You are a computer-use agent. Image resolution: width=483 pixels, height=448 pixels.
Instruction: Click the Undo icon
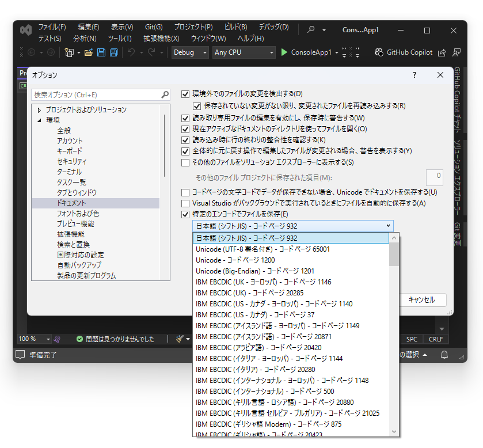tap(131, 52)
